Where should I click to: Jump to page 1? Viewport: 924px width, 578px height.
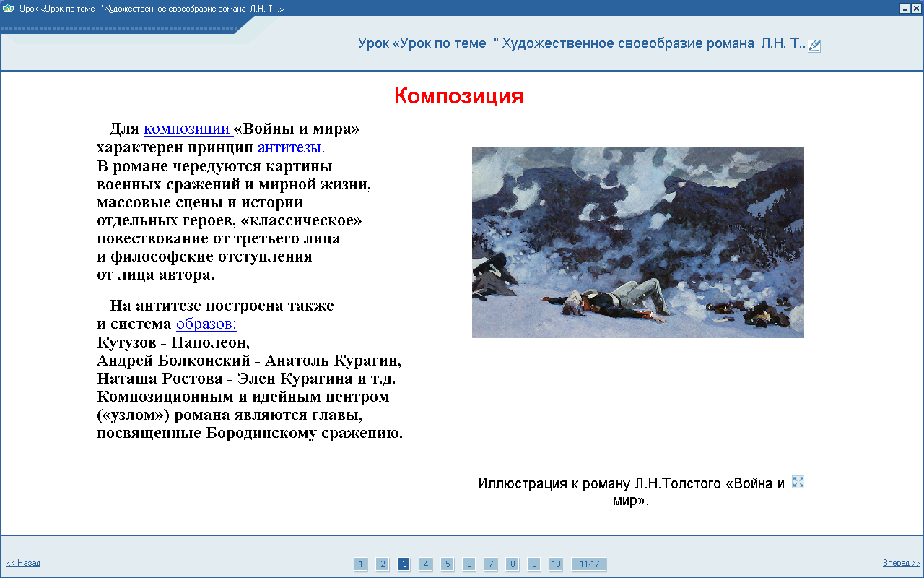tap(361, 564)
